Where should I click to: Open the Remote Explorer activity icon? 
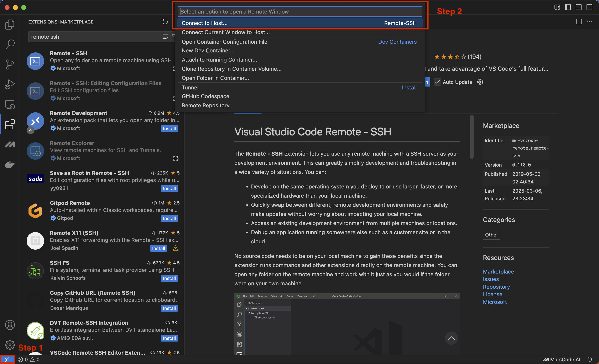click(x=10, y=105)
